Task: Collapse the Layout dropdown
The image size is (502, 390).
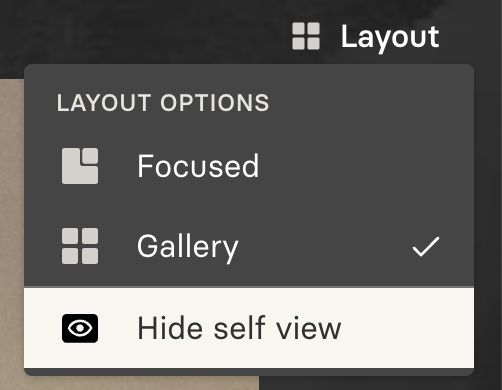Action: point(366,36)
